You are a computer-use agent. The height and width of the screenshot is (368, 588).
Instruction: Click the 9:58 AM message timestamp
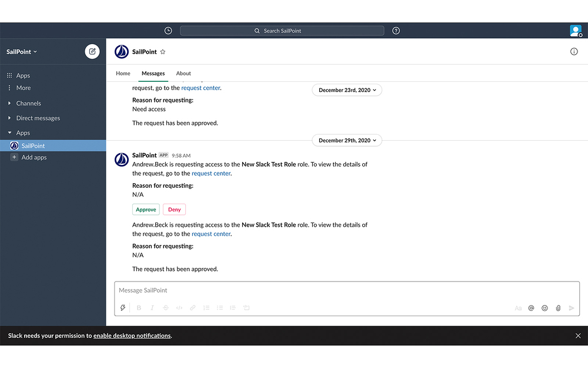click(181, 155)
